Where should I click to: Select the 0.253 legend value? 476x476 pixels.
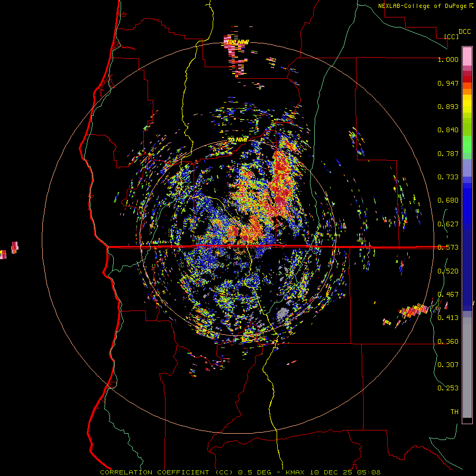448,388
